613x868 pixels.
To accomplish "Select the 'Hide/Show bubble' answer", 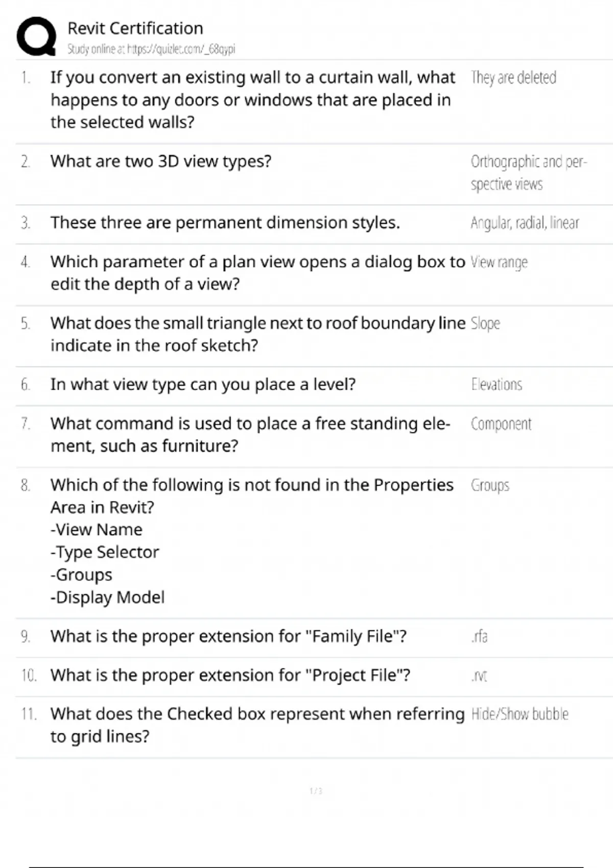I will coord(520,714).
